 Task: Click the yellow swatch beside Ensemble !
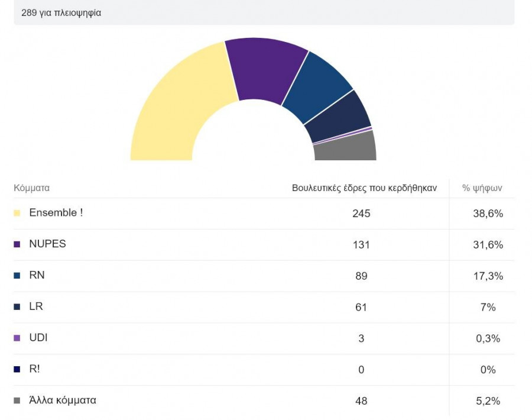(x=17, y=213)
